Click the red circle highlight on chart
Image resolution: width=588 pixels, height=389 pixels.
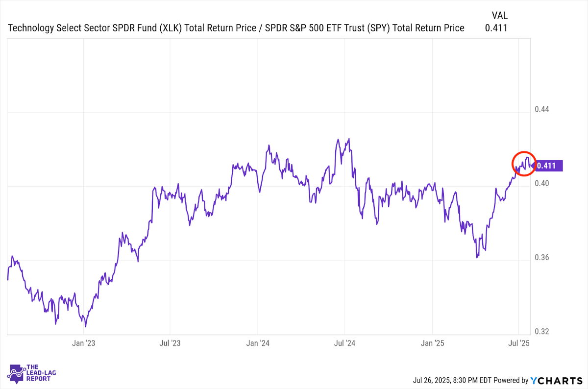(x=524, y=164)
